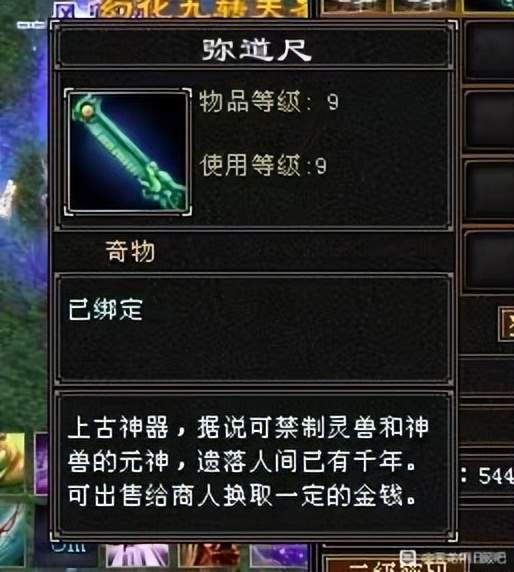Click the pink-white skill icon below the tooltip
The image size is (514, 572).
point(137,556)
